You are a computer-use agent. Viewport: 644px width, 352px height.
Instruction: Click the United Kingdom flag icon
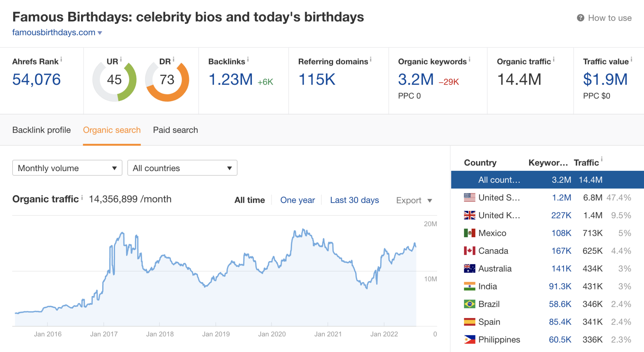tap(469, 215)
